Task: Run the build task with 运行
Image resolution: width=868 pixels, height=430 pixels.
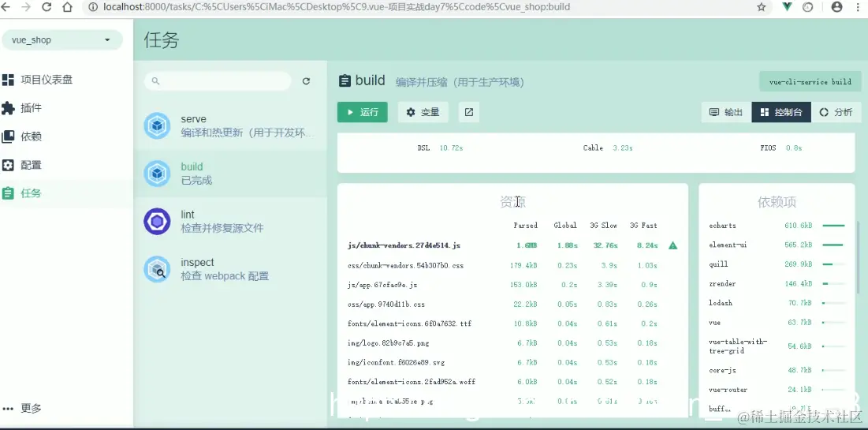Action: 363,112
